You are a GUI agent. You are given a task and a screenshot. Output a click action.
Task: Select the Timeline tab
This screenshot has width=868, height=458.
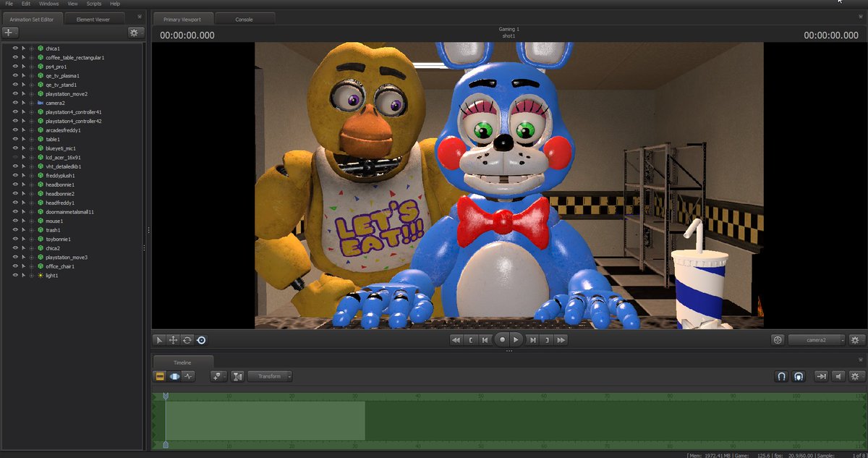(x=182, y=362)
